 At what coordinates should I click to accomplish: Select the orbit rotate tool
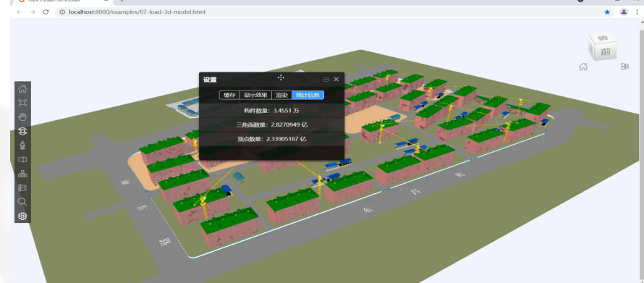[x=22, y=131]
